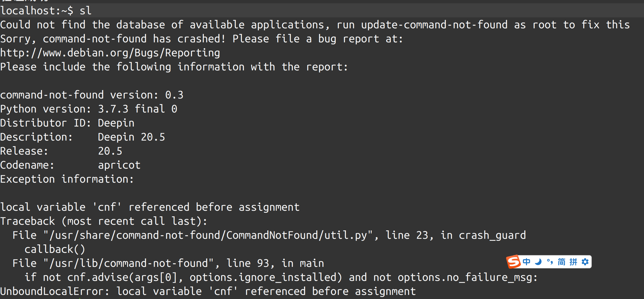644x299 pixels.
Task: Click the util.py file path in traceback
Action: 208,235
